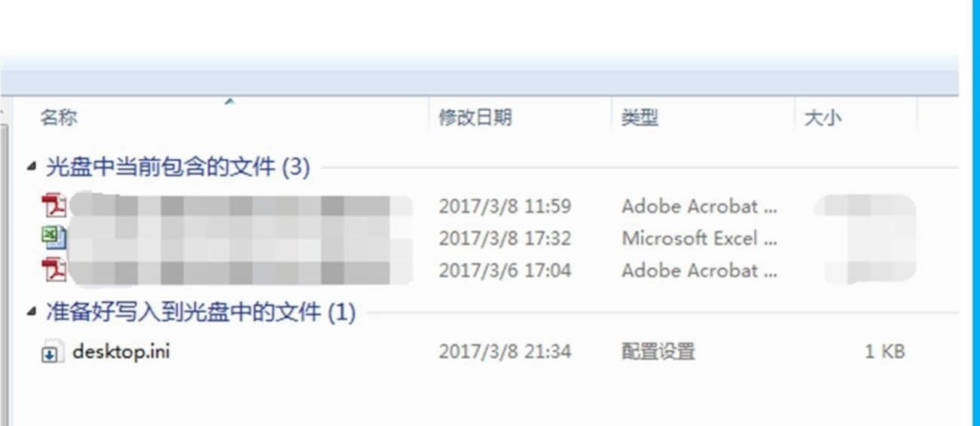Select the 准备好写入到光盘中的文件 (1) group header text

pyautogui.click(x=200, y=312)
